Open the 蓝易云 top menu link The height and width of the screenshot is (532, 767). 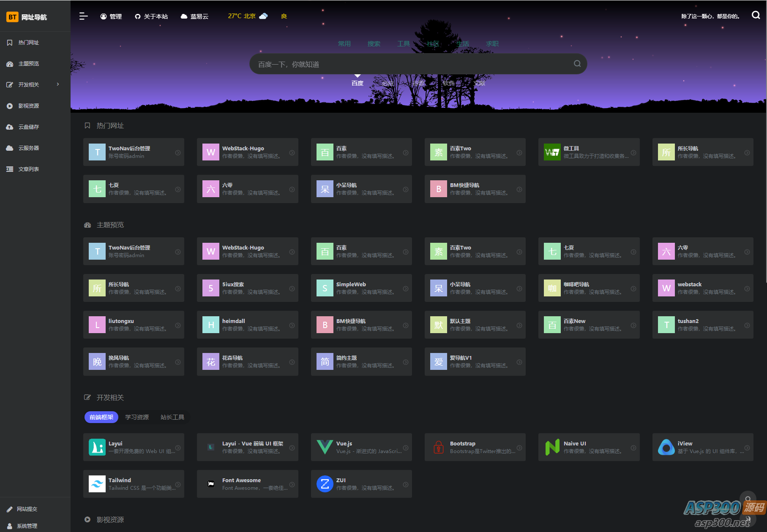194,16
